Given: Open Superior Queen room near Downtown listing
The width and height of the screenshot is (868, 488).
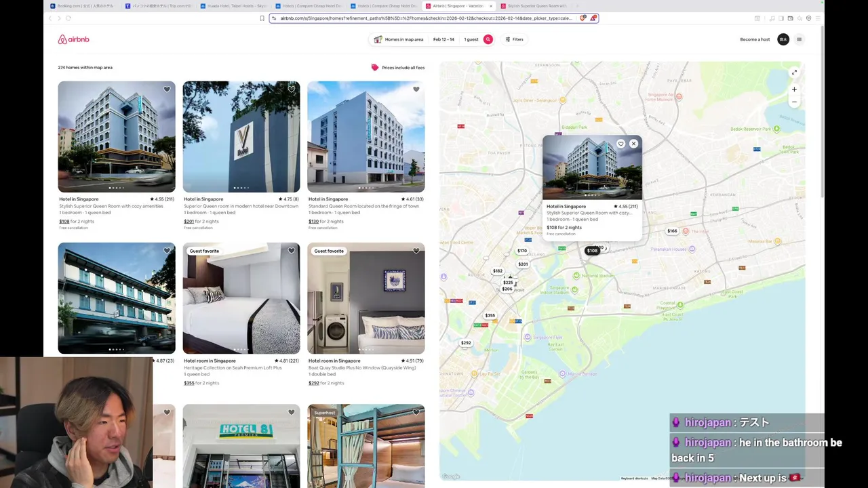Looking at the screenshot, I should tap(241, 206).
